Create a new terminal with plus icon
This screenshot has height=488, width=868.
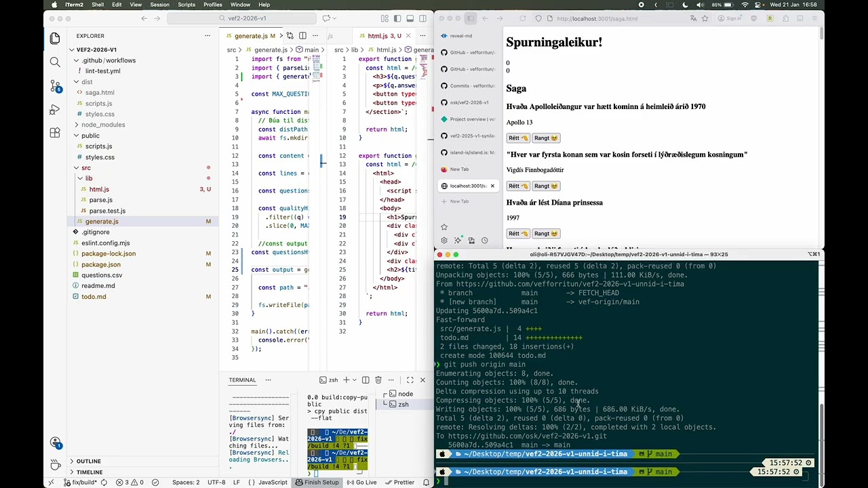click(x=346, y=380)
